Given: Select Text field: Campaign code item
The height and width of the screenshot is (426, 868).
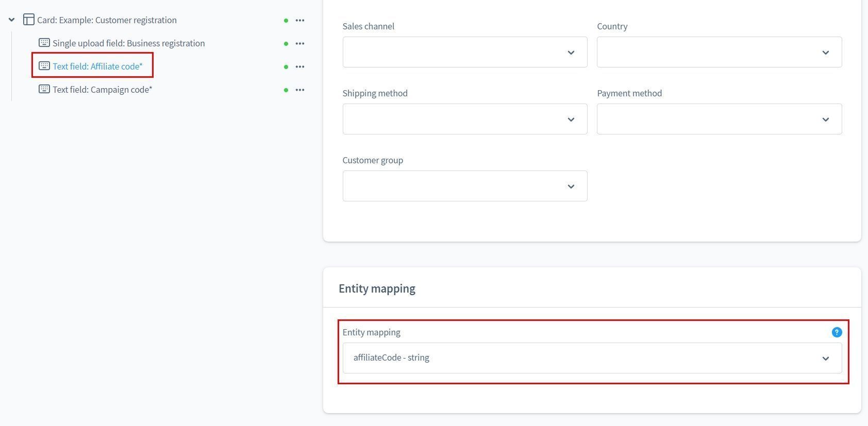Looking at the screenshot, I should click(102, 90).
